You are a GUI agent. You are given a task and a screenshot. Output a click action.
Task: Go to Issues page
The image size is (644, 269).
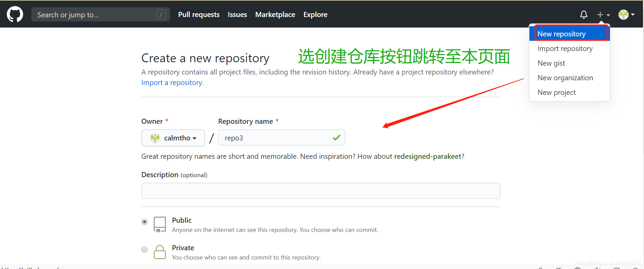coord(237,15)
